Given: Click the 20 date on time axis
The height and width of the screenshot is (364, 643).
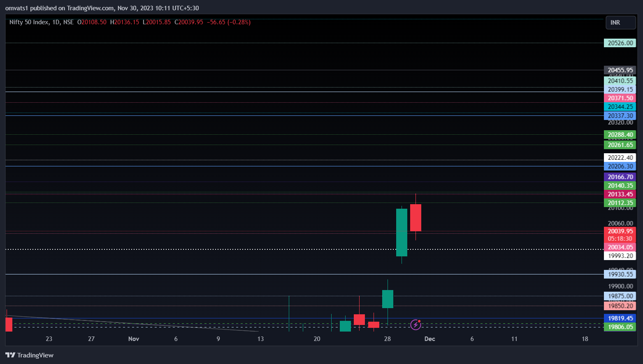Looking at the screenshot, I should point(317,339).
